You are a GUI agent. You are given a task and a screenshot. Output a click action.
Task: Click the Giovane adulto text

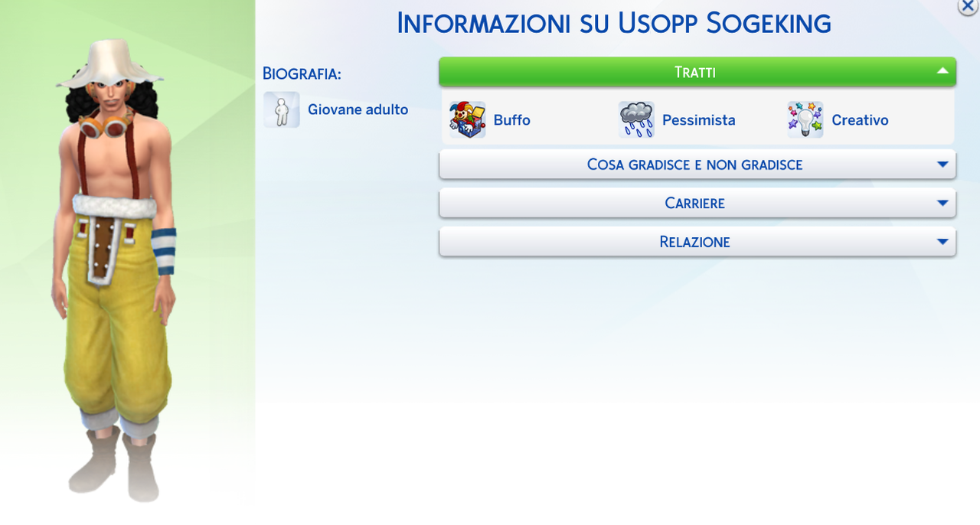(358, 109)
